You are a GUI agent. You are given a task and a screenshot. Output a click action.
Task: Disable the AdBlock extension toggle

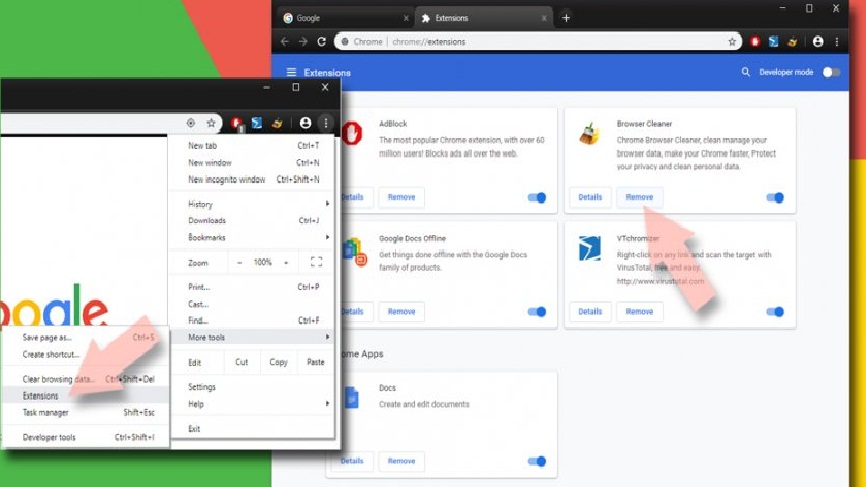[x=537, y=197]
